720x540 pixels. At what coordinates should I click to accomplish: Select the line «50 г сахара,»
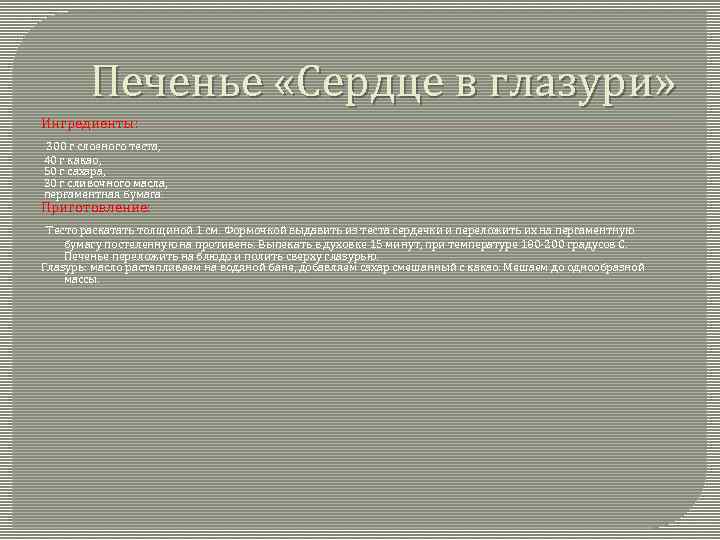pos(75,172)
